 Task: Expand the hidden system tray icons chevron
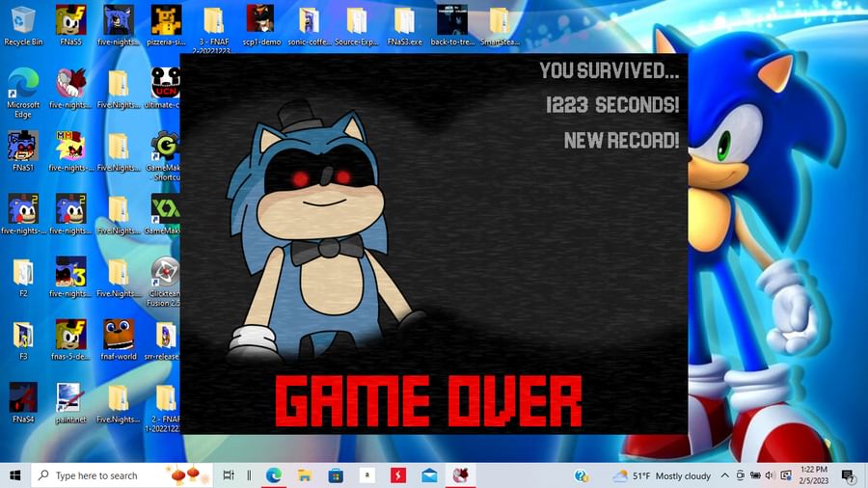tap(724, 475)
